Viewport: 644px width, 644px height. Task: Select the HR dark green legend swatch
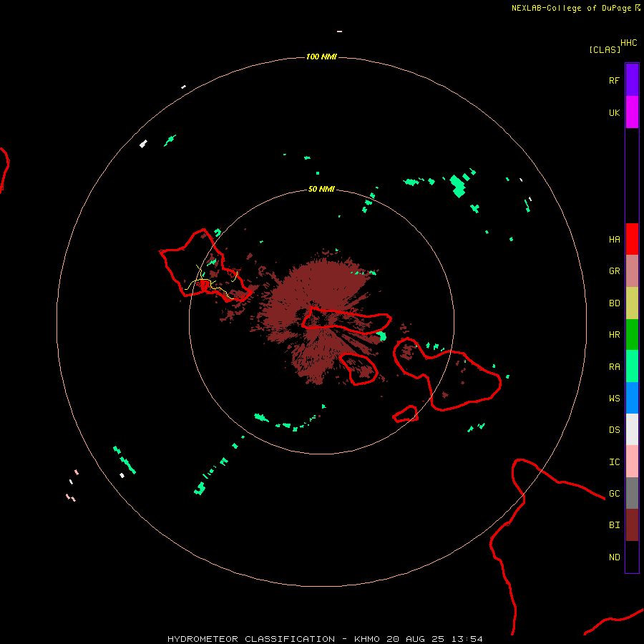[x=632, y=334]
